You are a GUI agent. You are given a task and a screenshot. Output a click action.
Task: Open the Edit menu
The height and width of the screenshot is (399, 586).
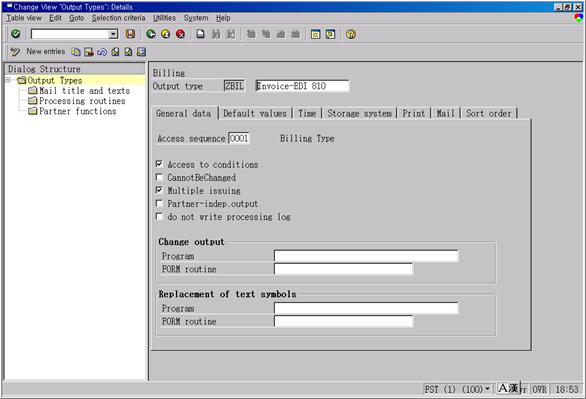[x=55, y=18]
